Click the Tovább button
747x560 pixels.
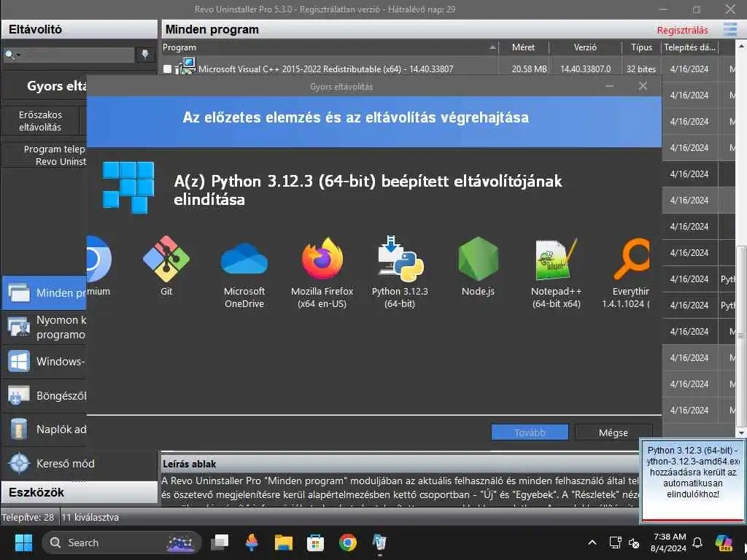[x=530, y=432]
